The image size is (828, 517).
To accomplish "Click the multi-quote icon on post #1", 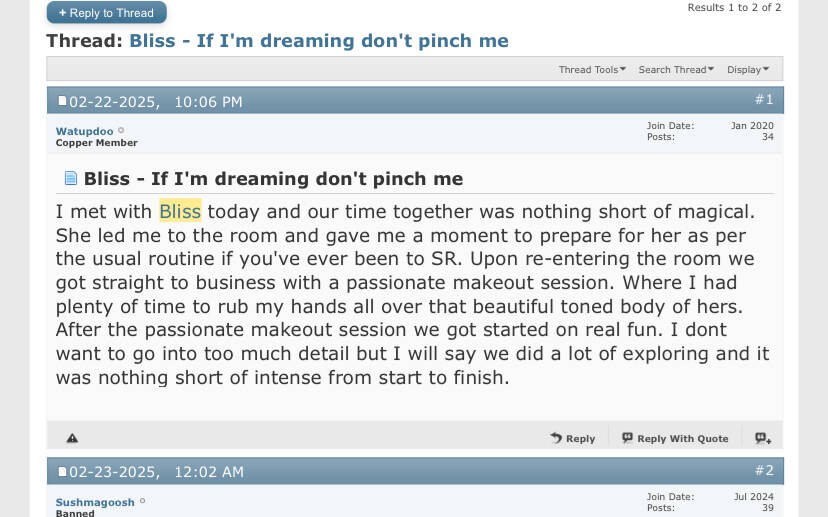I will 763,438.
